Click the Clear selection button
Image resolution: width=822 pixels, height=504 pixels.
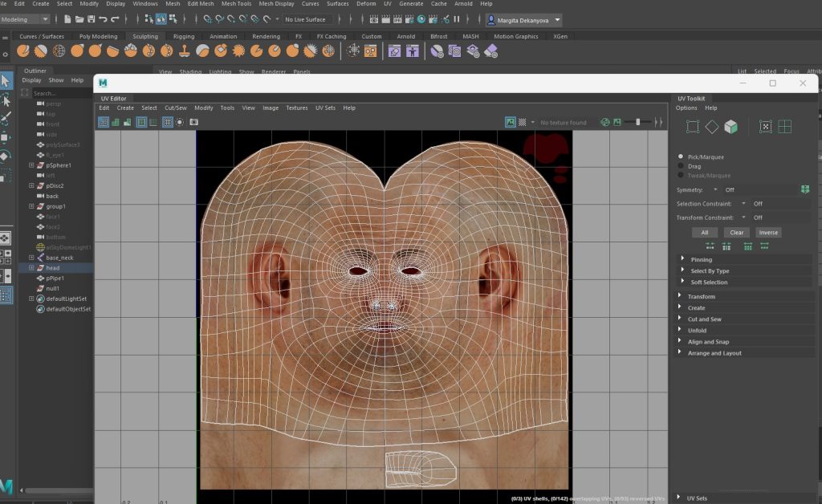point(736,233)
